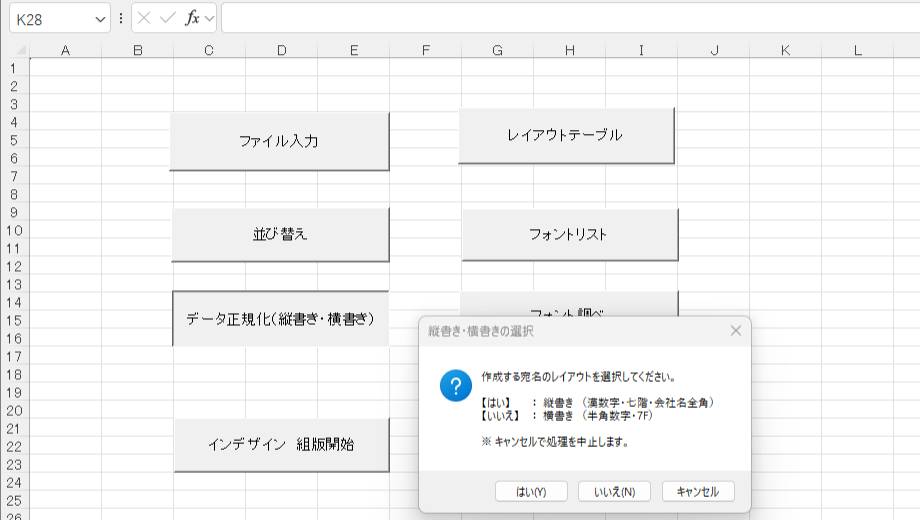Click the データ正規化(縦書き・横書き) button
The image size is (920, 520).
[x=280, y=319]
